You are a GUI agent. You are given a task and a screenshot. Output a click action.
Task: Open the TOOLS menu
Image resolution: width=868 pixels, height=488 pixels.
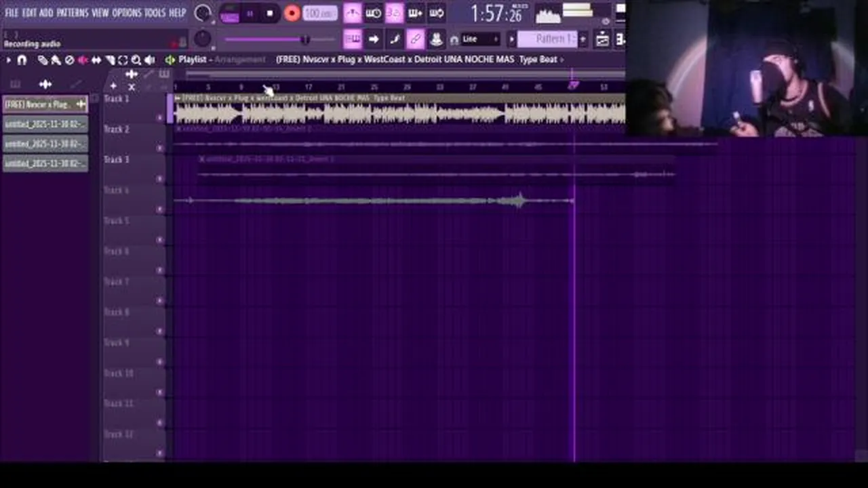pos(155,13)
